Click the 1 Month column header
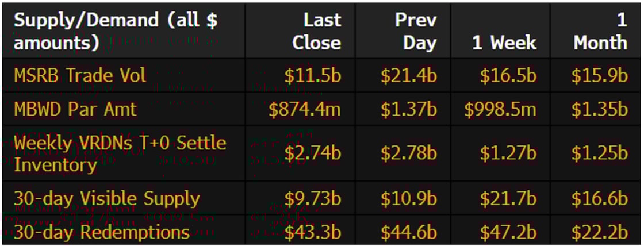Screen dimensions: 644x246 [600, 31]
